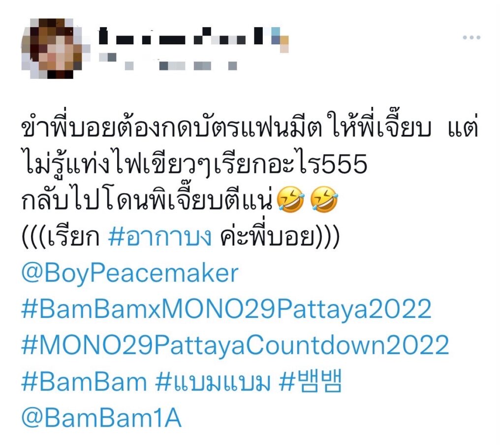The image size is (504, 445).
Task: Open the #BamBam hashtag
Action: click(x=84, y=381)
